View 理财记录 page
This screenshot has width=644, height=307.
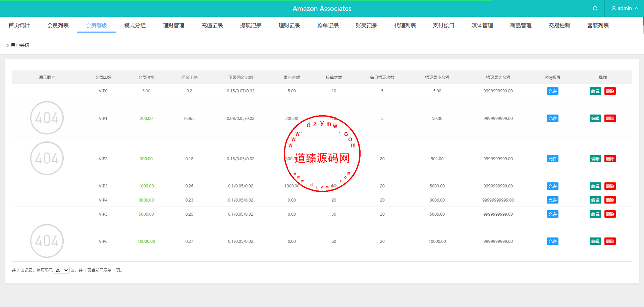[x=289, y=25]
